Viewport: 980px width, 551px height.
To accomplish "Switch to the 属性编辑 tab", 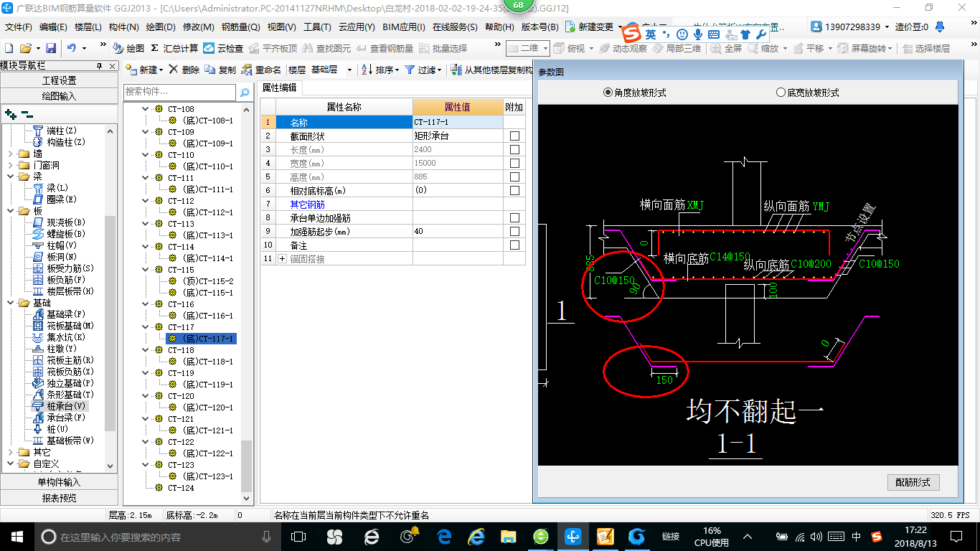I will coord(280,88).
